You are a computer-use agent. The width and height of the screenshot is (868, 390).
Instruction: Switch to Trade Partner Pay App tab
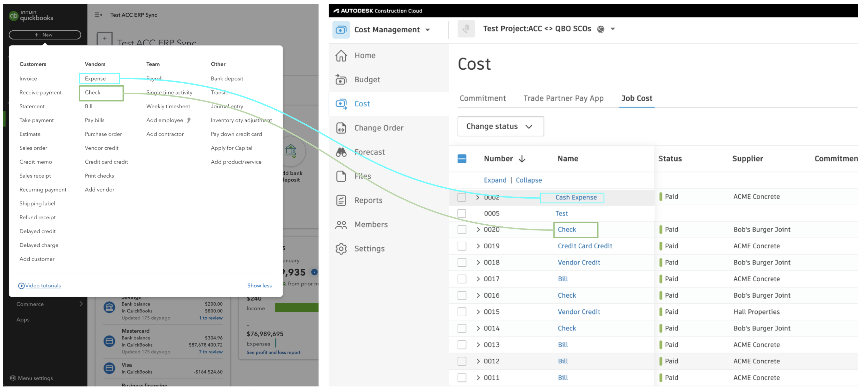pyautogui.click(x=563, y=99)
